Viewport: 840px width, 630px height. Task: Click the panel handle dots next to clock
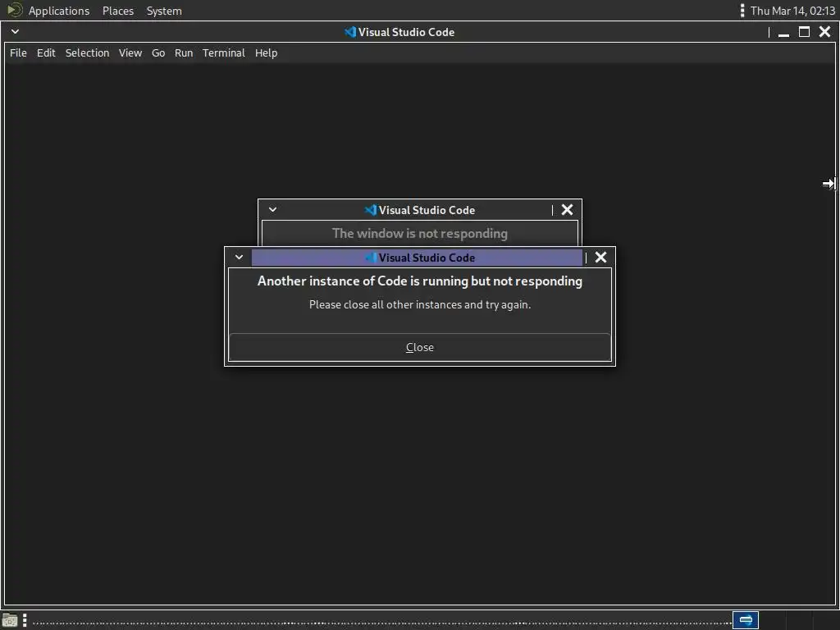coord(742,11)
